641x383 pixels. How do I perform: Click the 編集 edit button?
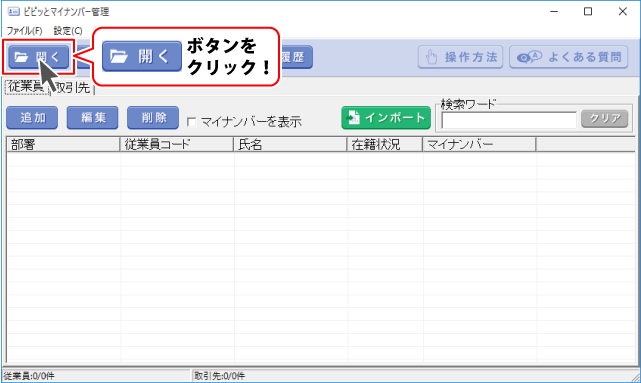coord(92,118)
